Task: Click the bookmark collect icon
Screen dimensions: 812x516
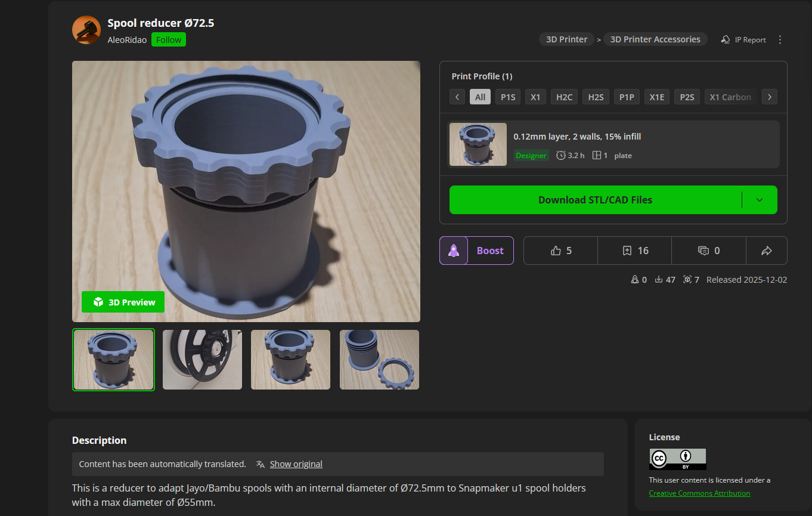Action: [627, 251]
